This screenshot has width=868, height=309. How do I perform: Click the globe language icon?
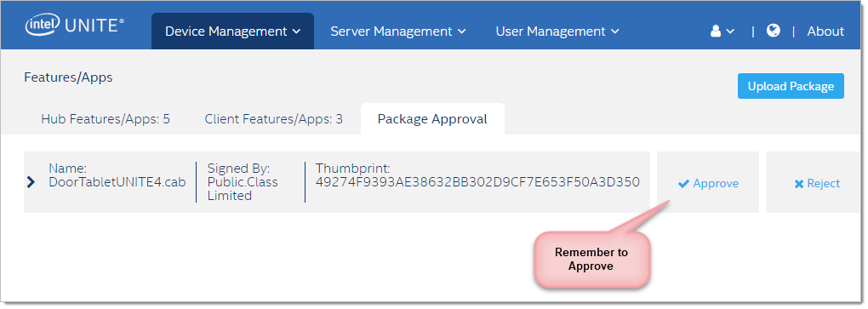pos(774,31)
